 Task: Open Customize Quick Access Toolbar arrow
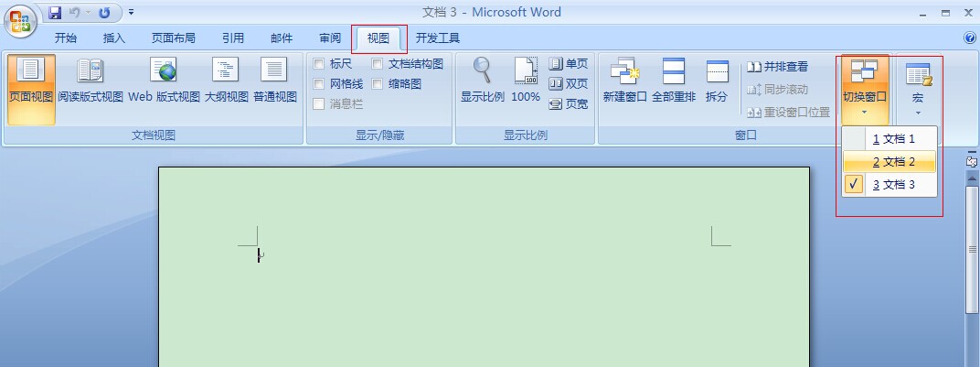click(x=131, y=13)
